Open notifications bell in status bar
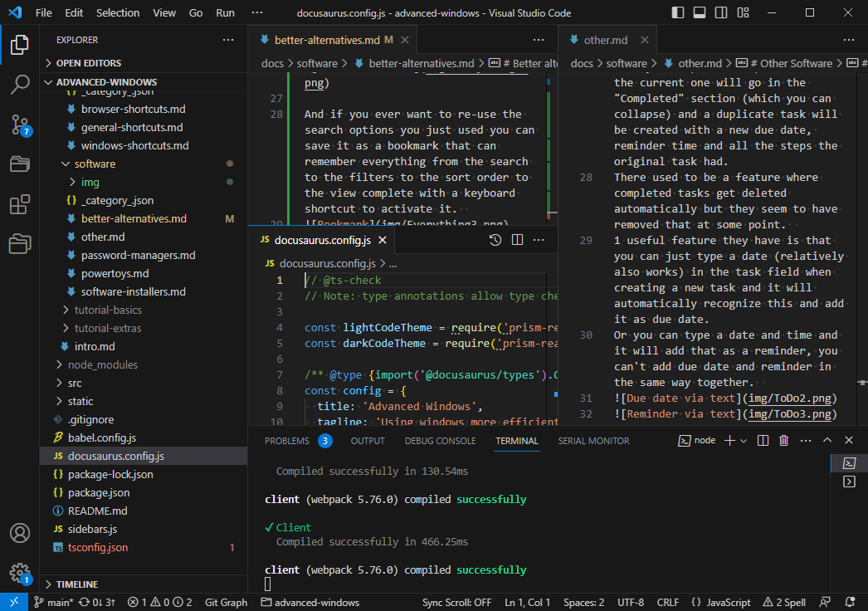The height and width of the screenshot is (611, 868). pos(851,602)
